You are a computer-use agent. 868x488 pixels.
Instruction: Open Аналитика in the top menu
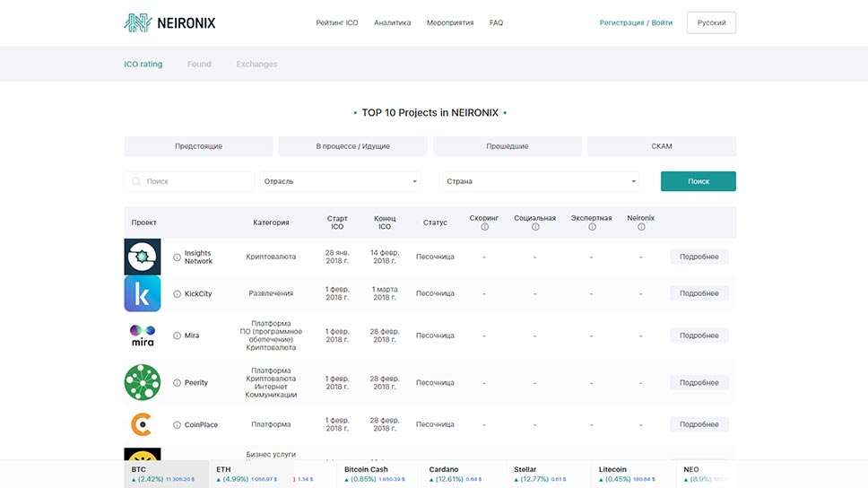coord(392,22)
